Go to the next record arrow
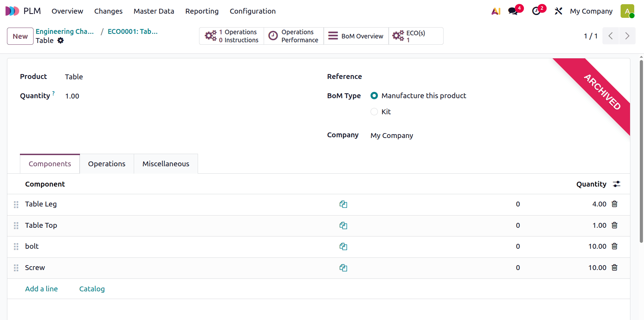The width and height of the screenshot is (644, 320). click(x=627, y=36)
